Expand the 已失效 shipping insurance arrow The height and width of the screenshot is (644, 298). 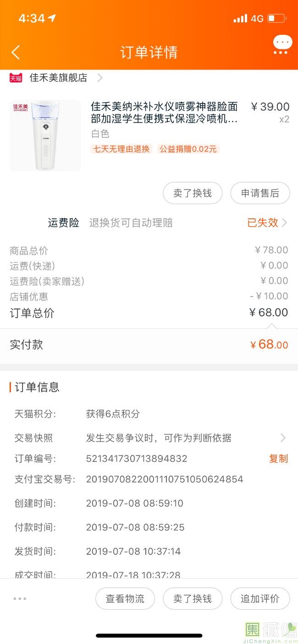(285, 223)
